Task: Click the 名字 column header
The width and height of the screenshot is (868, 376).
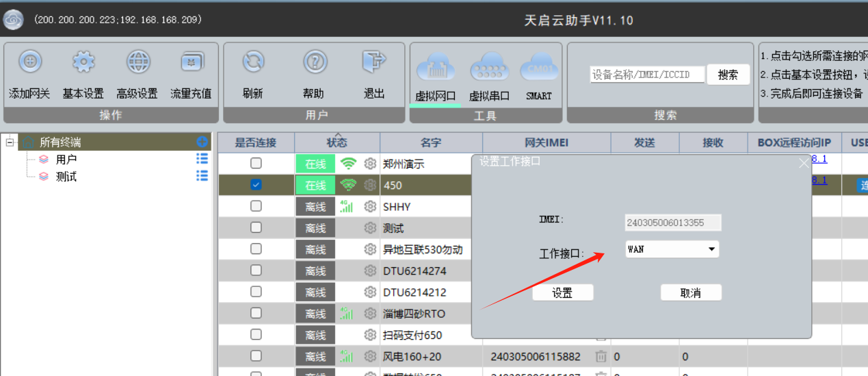Action: pos(431,142)
